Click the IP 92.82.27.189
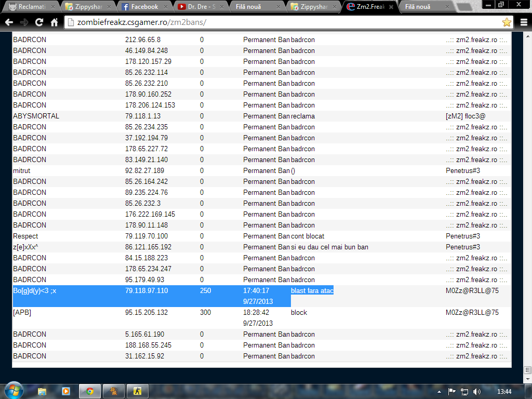This screenshot has width=532, height=399. 144,170
